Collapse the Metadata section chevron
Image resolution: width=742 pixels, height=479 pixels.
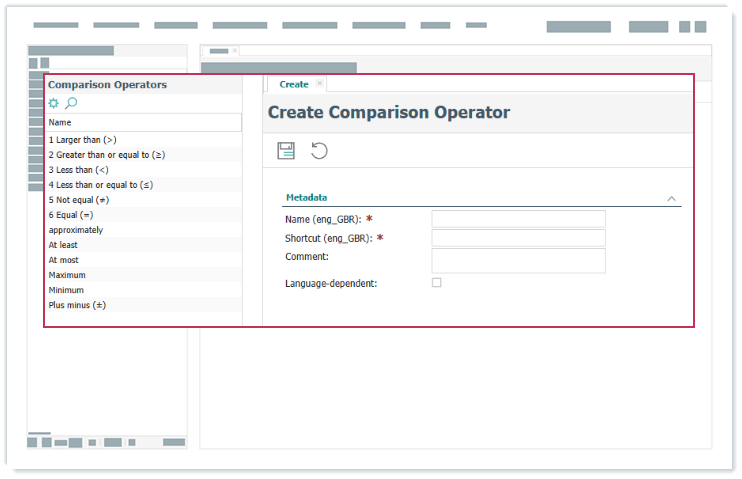click(x=672, y=199)
